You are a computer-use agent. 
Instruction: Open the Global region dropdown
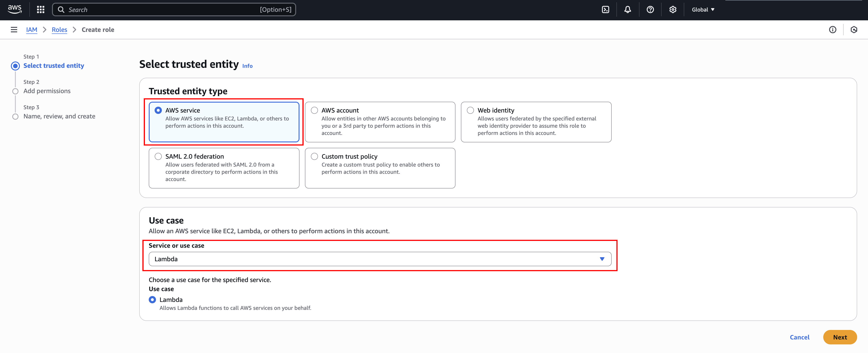(x=703, y=9)
